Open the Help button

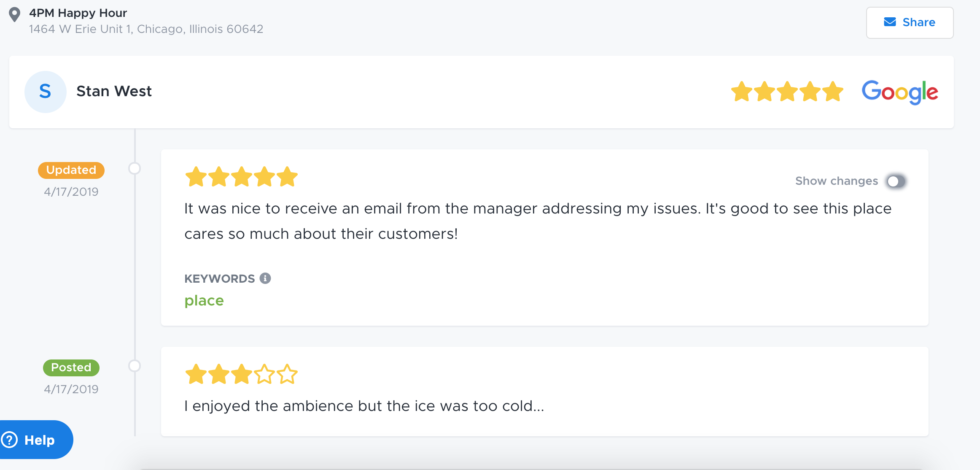pyautogui.click(x=36, y=440)
